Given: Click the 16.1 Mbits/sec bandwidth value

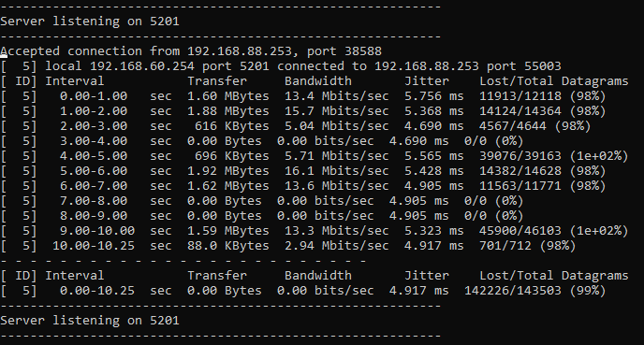Looking at the screenshot, I should (337, 171).
